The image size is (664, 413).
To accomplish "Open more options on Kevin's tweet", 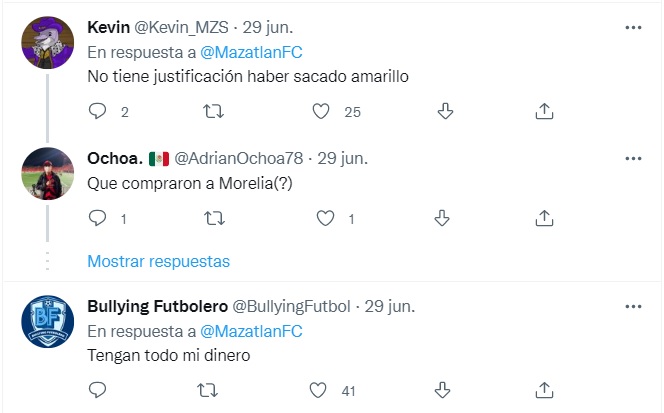I will click(633, 27).
